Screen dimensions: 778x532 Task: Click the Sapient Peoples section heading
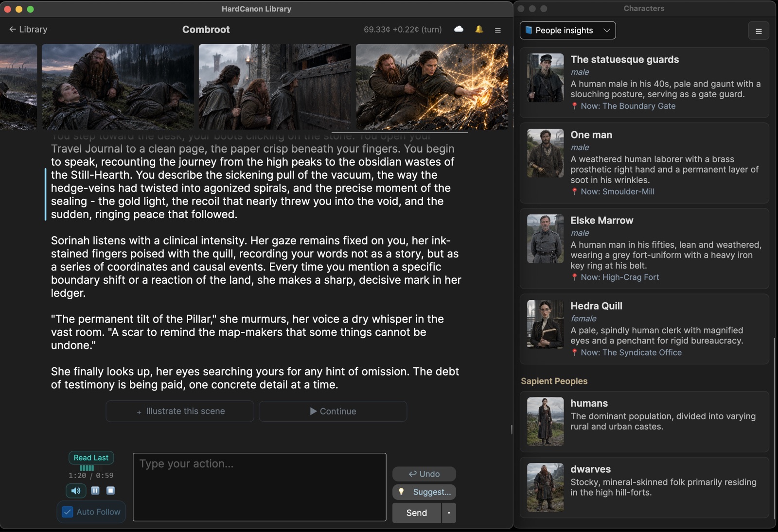[x=554, y=381]
